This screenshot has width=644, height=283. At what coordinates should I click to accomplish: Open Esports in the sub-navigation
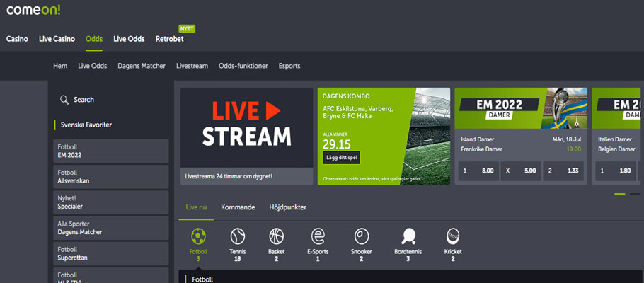tap(289, 66)
